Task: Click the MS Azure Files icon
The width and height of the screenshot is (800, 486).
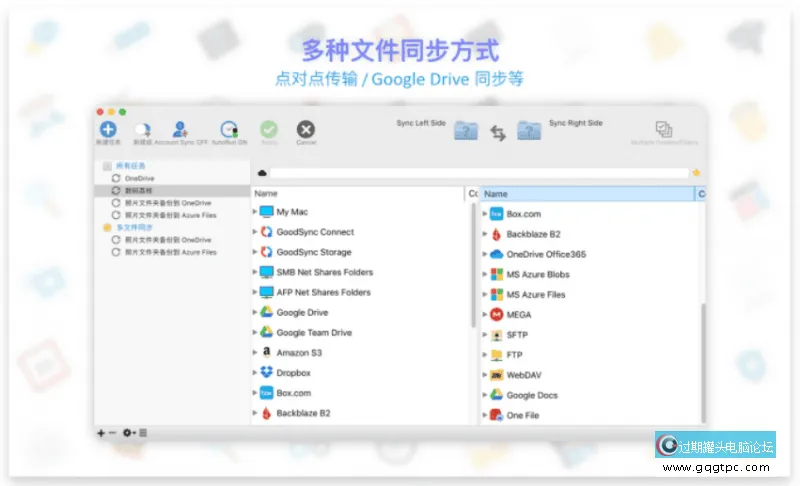Action: (x=496, y=294)
